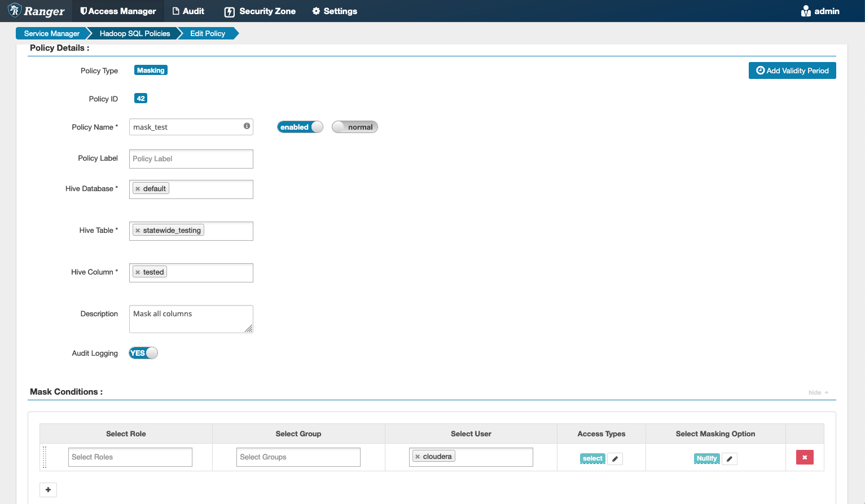Edit the Nullify masking option pencil icon
Image resolution: width=865 pixels, height=504 pixels.
[x=729, y=458]
